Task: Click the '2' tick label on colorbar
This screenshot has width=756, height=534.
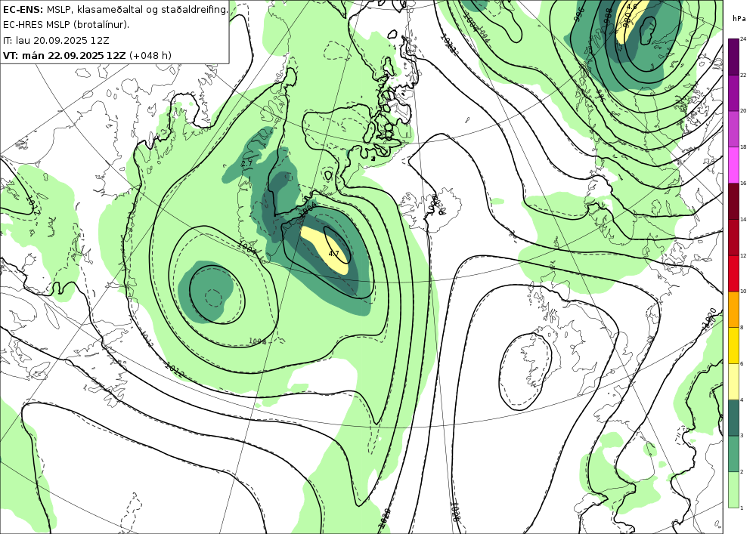Action: point(742,472)
